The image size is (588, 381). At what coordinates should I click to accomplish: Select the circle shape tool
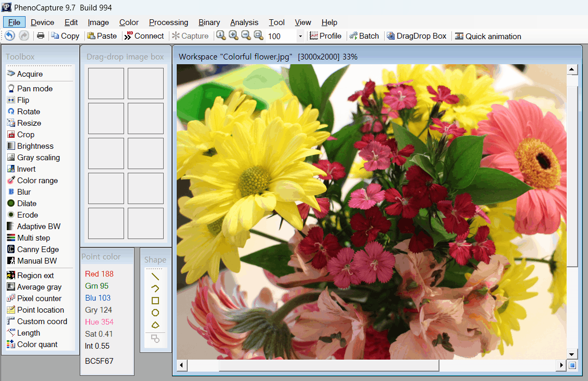click(x=155, y=313)
